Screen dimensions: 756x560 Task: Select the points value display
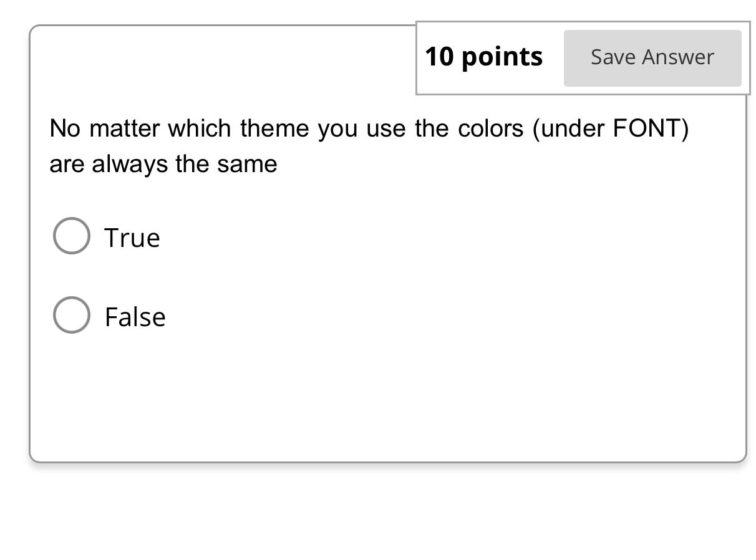pyautogui.click(x=485, y=56)
